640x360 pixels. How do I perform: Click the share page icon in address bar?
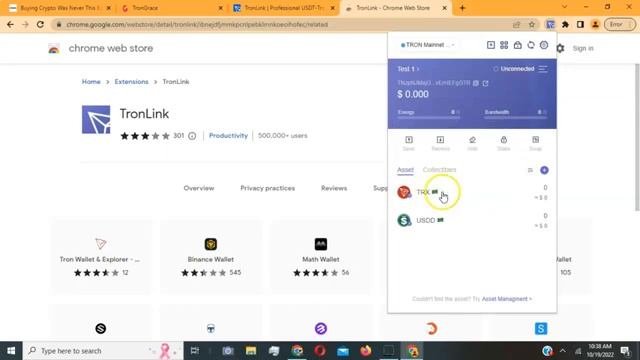(516, 24)
